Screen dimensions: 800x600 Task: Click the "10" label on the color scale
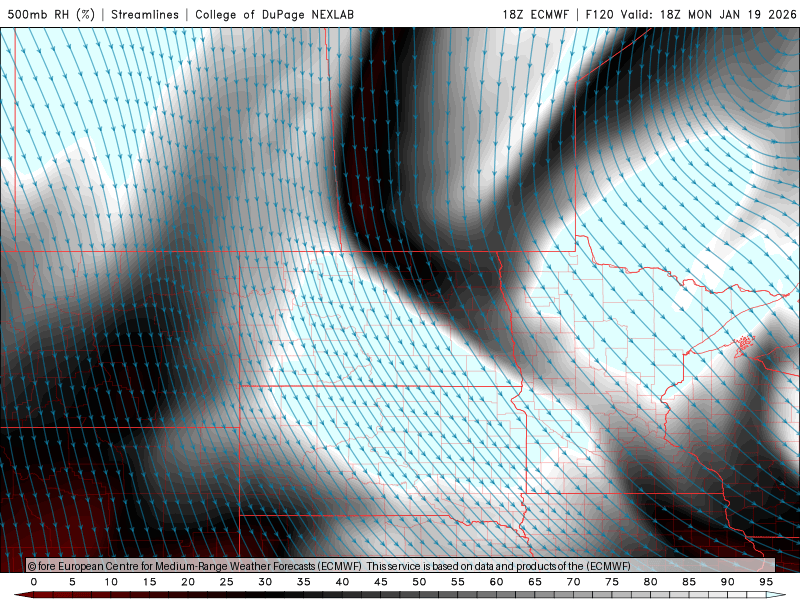(x=111, y=582)
